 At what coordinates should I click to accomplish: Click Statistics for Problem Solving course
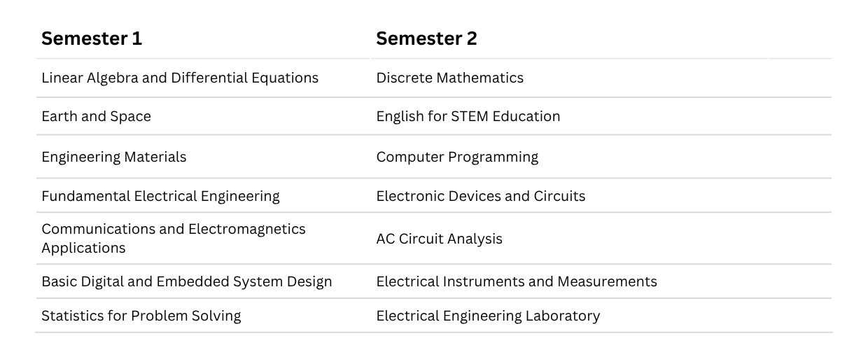pyautogui.click(x=141, y=316)
